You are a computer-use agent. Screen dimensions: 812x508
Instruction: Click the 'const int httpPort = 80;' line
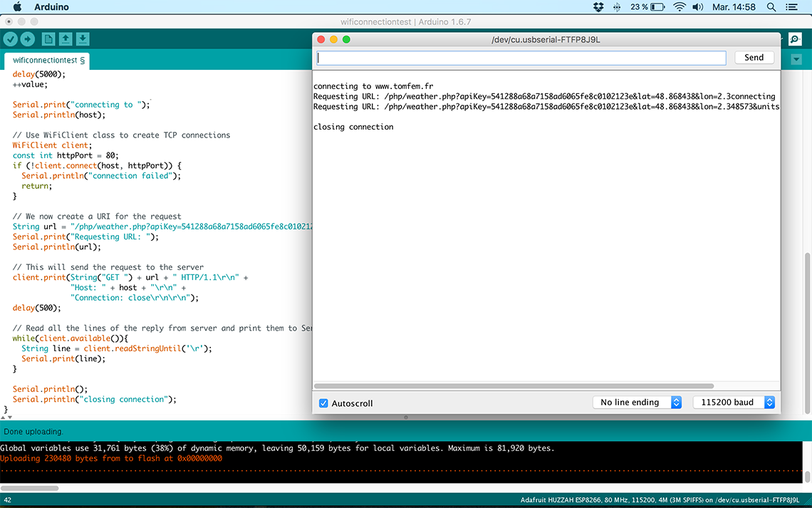[66, 155]
